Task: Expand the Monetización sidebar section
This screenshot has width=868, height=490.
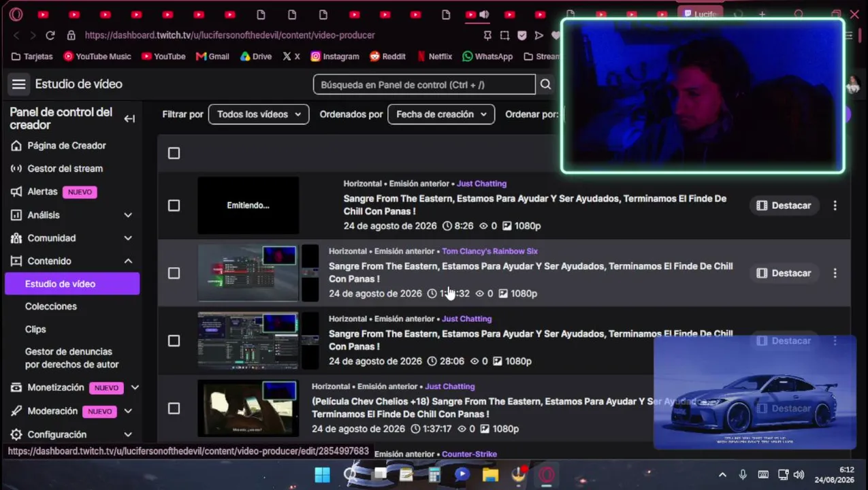Action: coord(134,388)
